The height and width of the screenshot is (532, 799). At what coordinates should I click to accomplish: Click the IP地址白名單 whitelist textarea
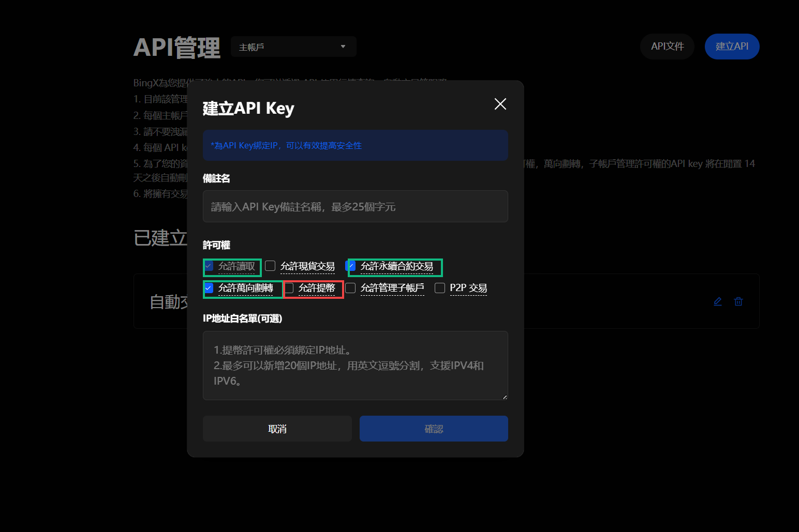[x=356, y=366]
